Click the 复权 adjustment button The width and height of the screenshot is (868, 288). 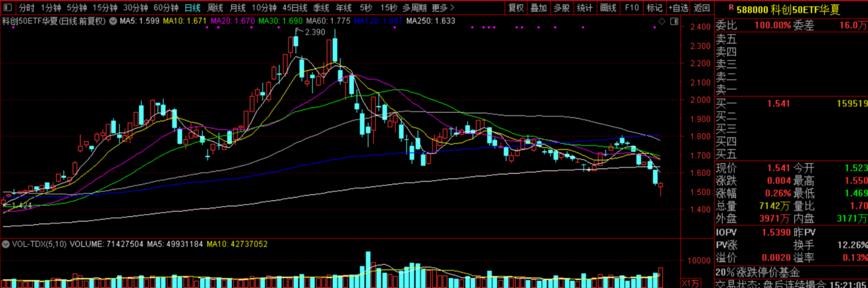click(516, 7)
